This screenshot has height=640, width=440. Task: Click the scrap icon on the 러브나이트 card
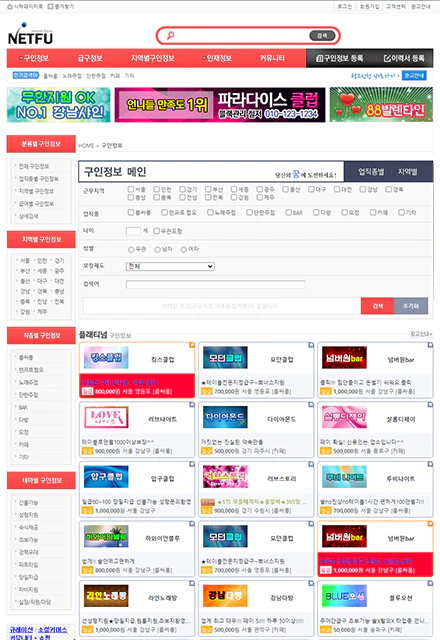pos(191,404)
